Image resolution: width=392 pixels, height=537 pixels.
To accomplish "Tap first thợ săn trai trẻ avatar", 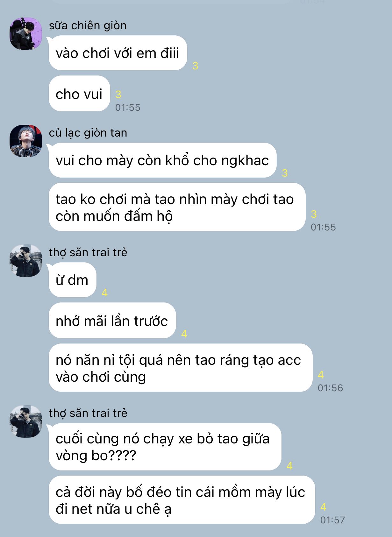I will [26, 261].
